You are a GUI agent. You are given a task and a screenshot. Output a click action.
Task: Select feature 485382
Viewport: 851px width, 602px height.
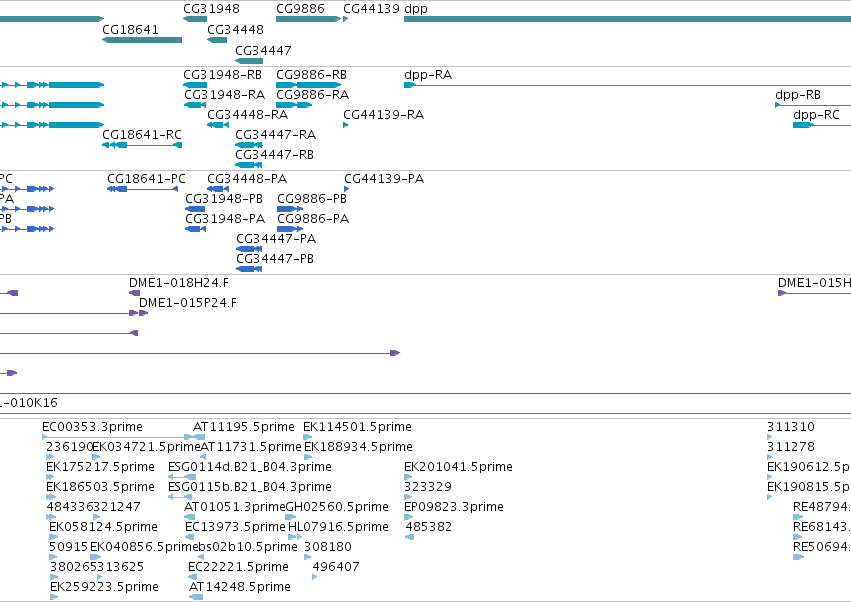point(410,537)
